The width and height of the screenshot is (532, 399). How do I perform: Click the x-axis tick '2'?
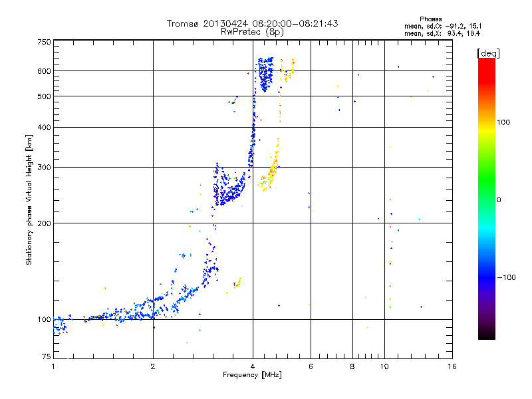153,366
